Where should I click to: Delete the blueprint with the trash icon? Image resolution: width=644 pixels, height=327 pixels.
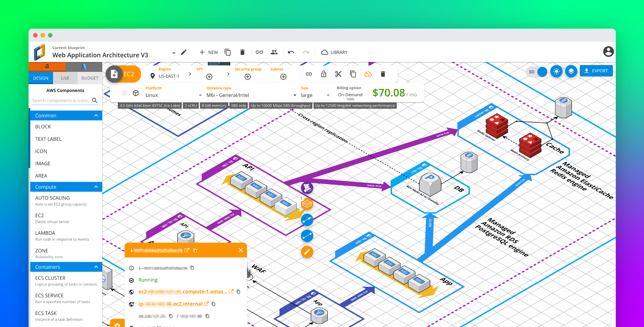242,52
